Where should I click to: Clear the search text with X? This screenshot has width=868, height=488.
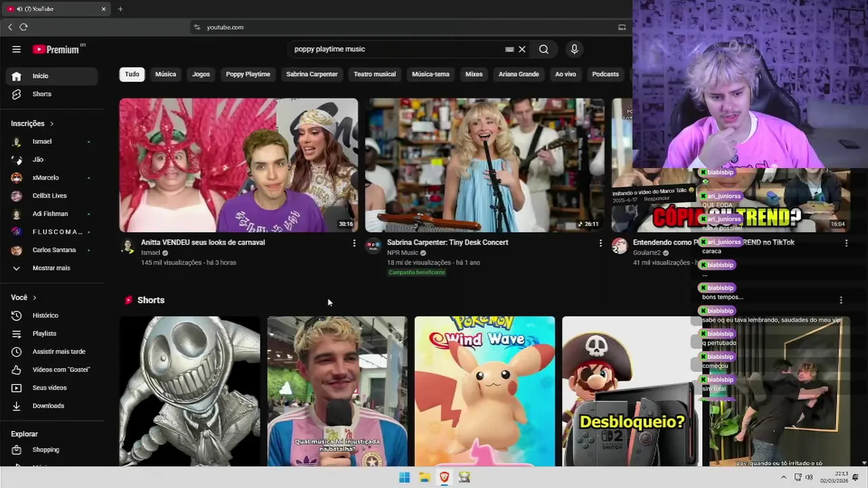point(522,49)
